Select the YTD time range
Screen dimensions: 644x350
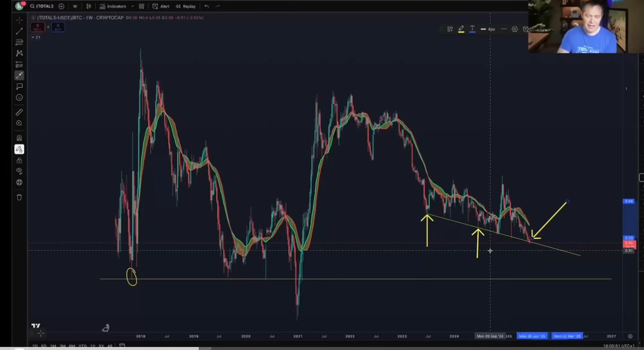click(83, 346)
